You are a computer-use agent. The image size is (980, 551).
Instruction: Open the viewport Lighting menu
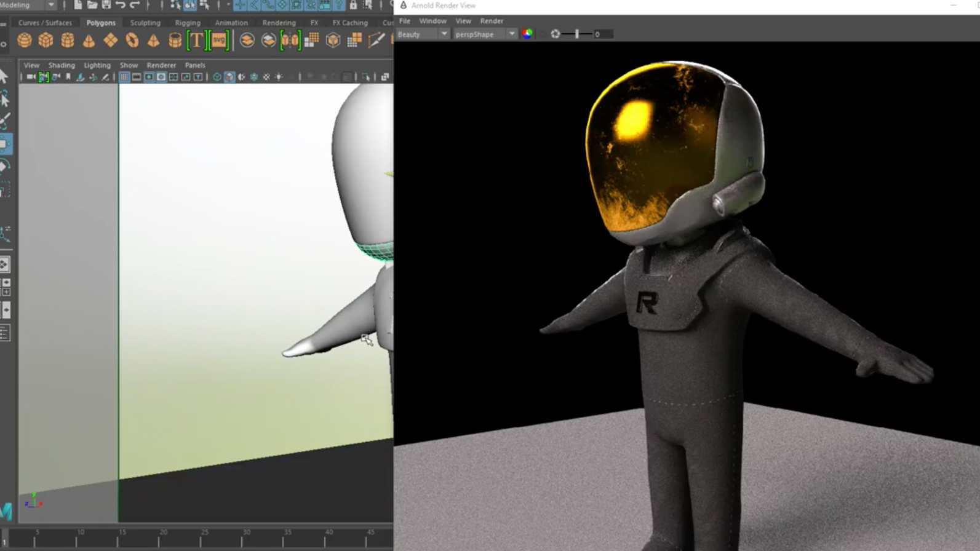coord(97,65)
